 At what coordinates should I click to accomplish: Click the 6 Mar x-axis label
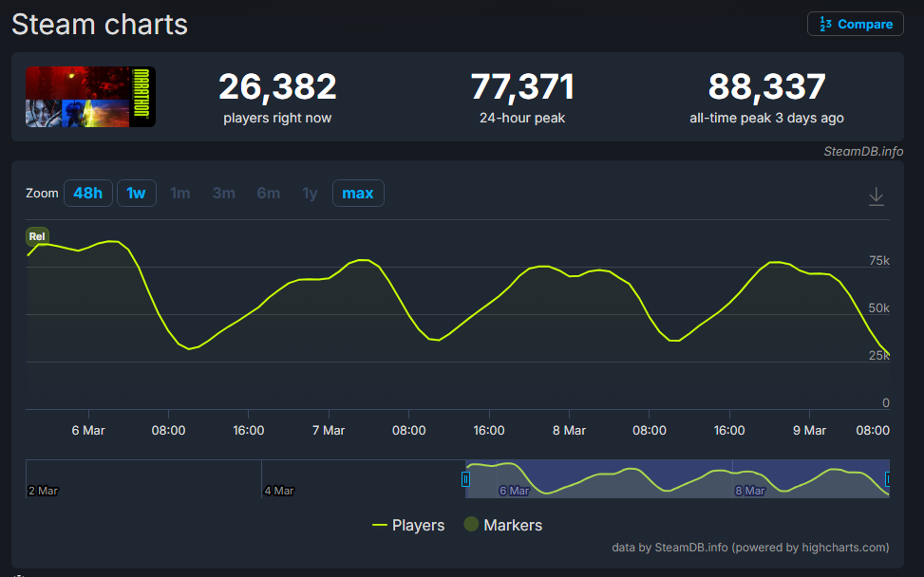88,431
